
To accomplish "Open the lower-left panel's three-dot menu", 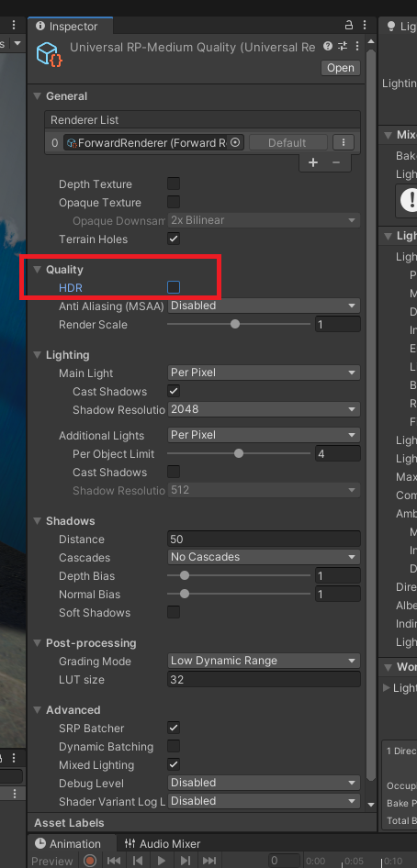I will click(x=14, y=758).
